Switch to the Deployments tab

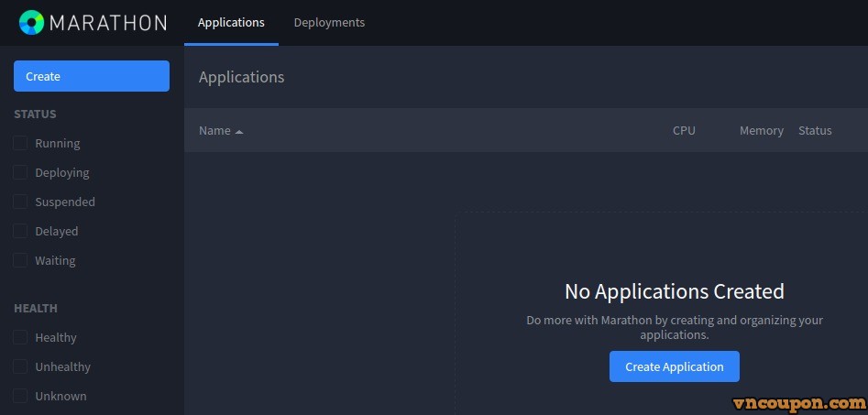(329, 23)
